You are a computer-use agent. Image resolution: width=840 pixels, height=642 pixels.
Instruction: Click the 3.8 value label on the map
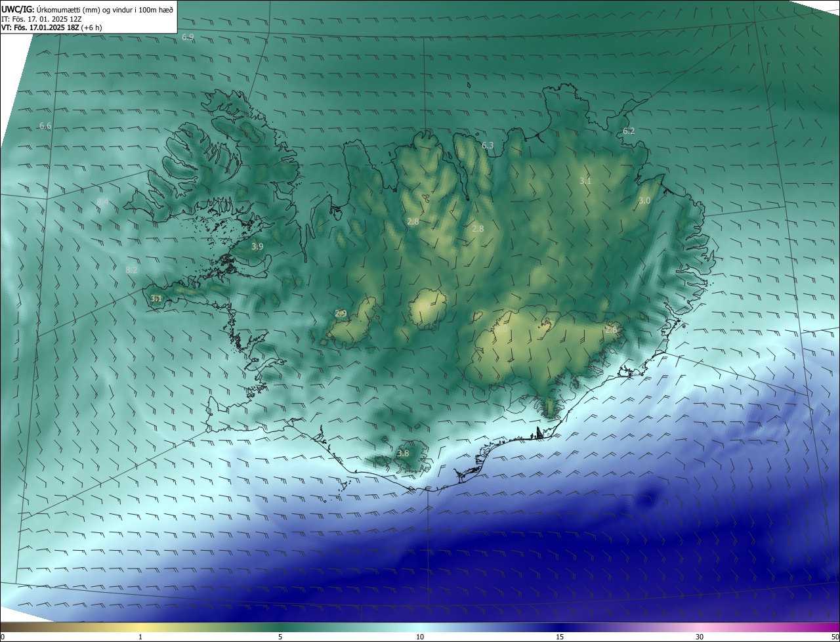[403, 453]
